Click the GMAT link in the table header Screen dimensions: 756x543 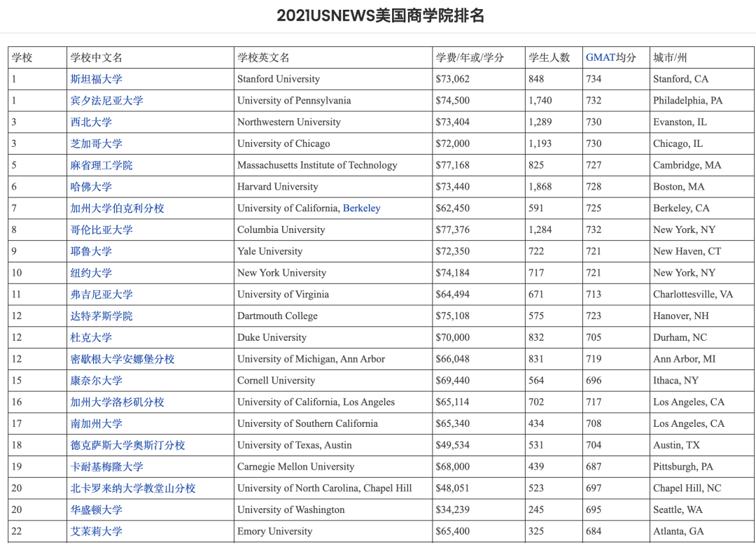601,57
